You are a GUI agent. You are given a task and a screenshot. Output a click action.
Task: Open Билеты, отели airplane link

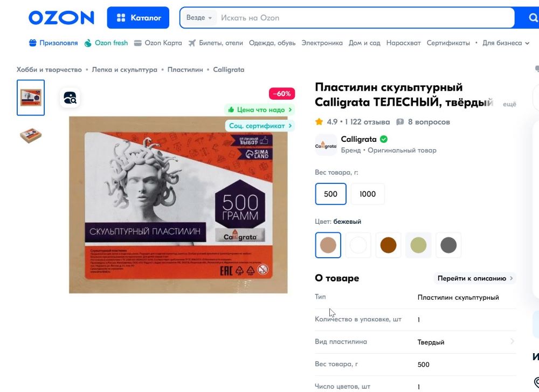tap(216, 43)
